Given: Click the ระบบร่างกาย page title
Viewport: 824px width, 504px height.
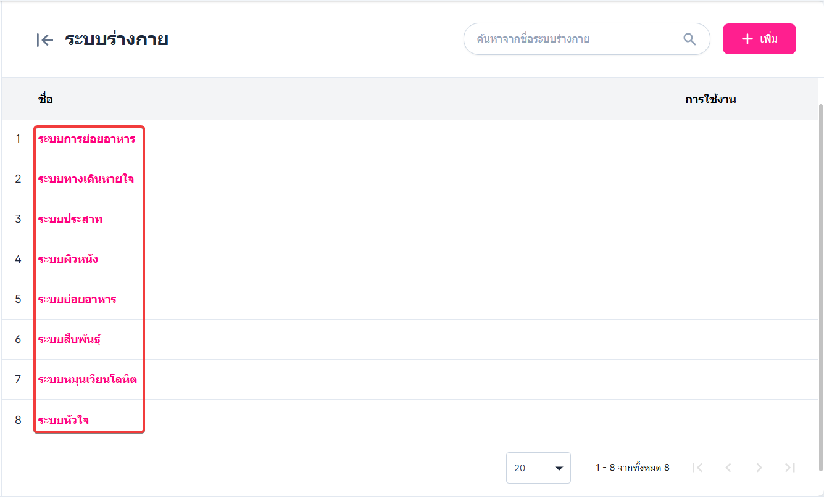Looking at the screenshot, I should tap(117, 39).
